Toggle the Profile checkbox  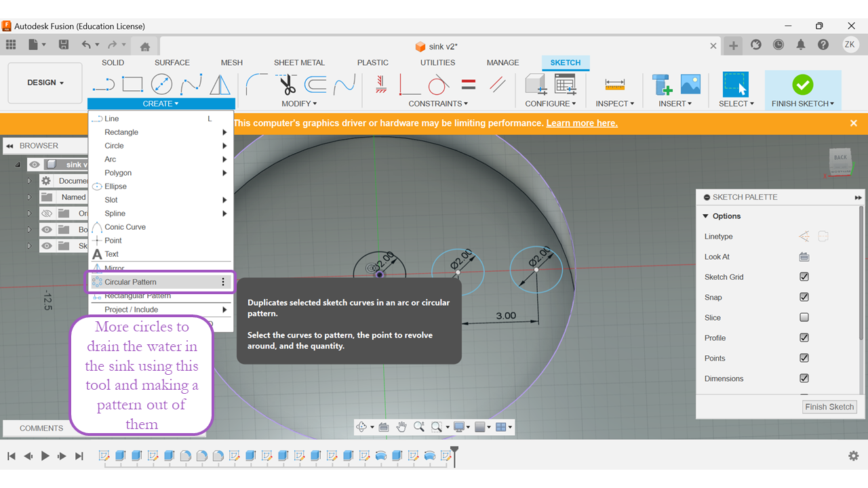pyautogui.click(x=804, y=338)
